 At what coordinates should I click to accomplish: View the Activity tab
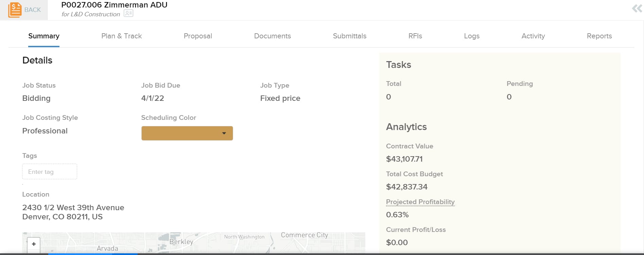coord(533,36)
